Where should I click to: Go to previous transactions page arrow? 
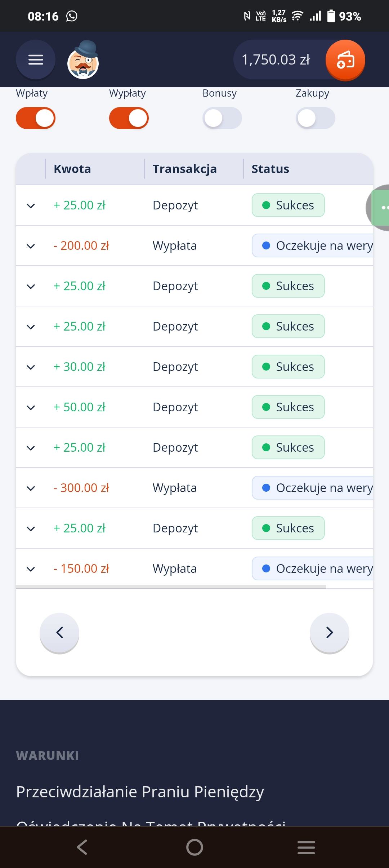[x=59, y=632]
